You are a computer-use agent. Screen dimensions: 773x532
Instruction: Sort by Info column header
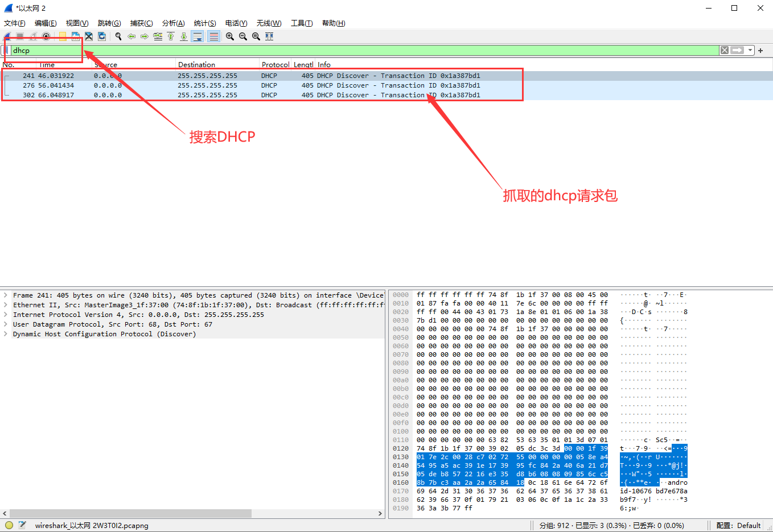click(544, 65)
